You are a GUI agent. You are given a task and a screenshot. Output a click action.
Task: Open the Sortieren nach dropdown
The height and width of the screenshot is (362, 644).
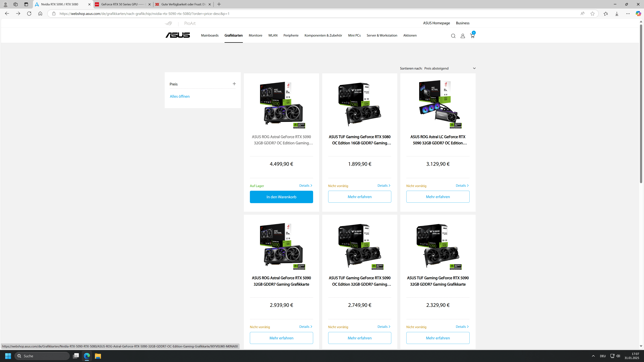tap(450, 68)
